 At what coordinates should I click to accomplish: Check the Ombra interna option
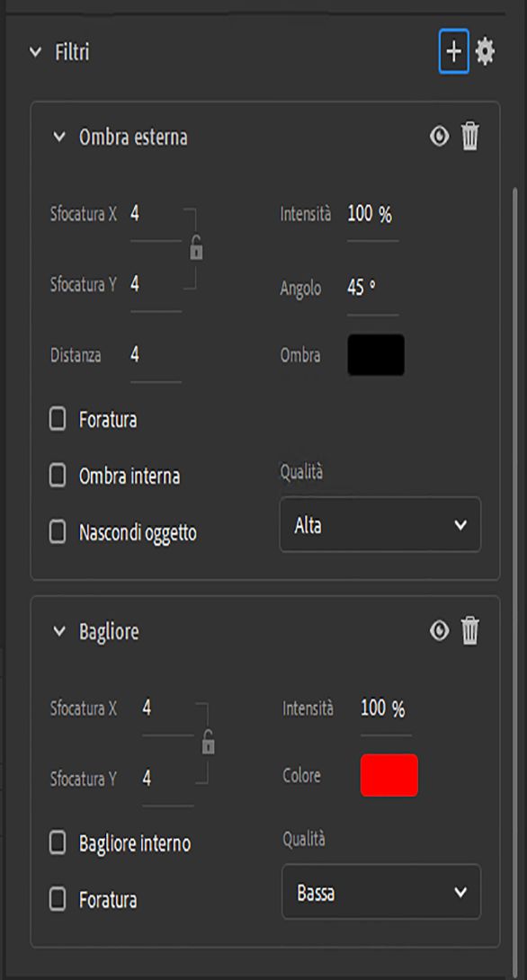[x=56, y=476]
